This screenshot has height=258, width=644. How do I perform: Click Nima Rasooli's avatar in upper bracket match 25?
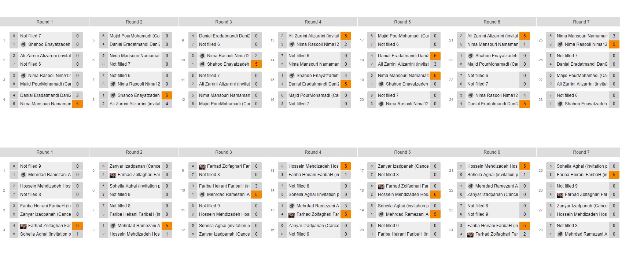pos(560,44)
